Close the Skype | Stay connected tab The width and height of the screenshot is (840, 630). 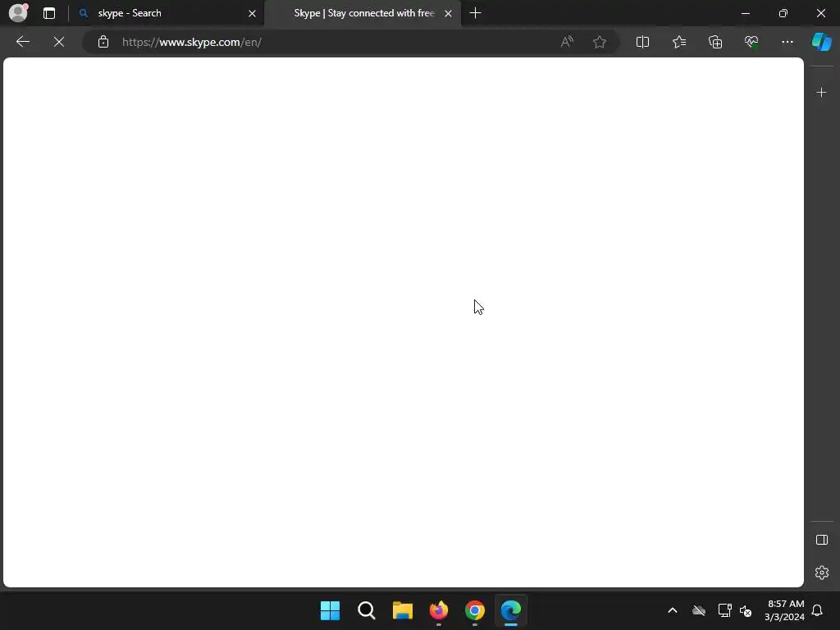point(449,13)
